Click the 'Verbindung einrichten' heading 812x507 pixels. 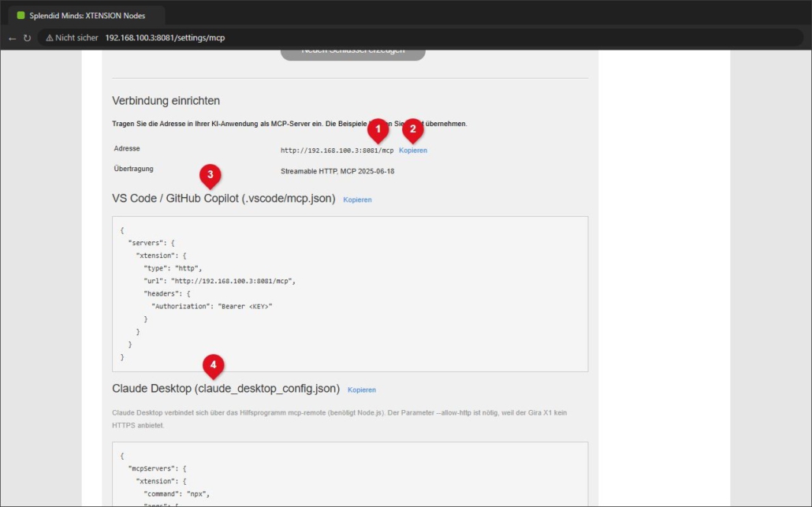point(166,100)
